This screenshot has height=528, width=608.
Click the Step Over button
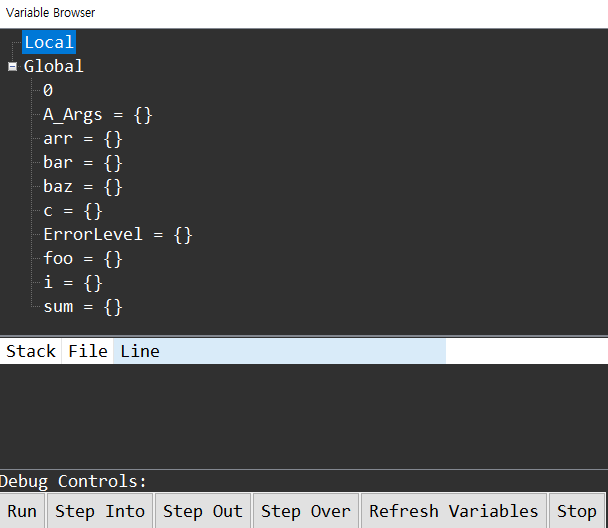(x=306, y=511)
